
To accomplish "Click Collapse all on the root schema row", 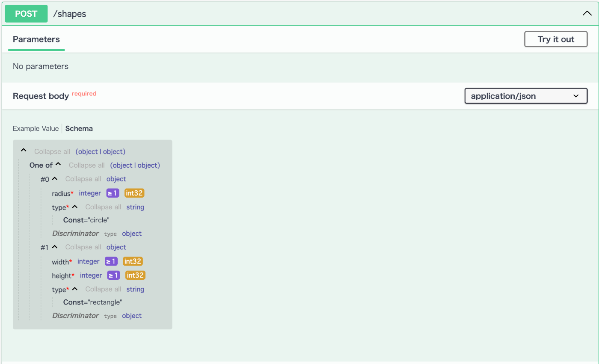I will (52, 151).
